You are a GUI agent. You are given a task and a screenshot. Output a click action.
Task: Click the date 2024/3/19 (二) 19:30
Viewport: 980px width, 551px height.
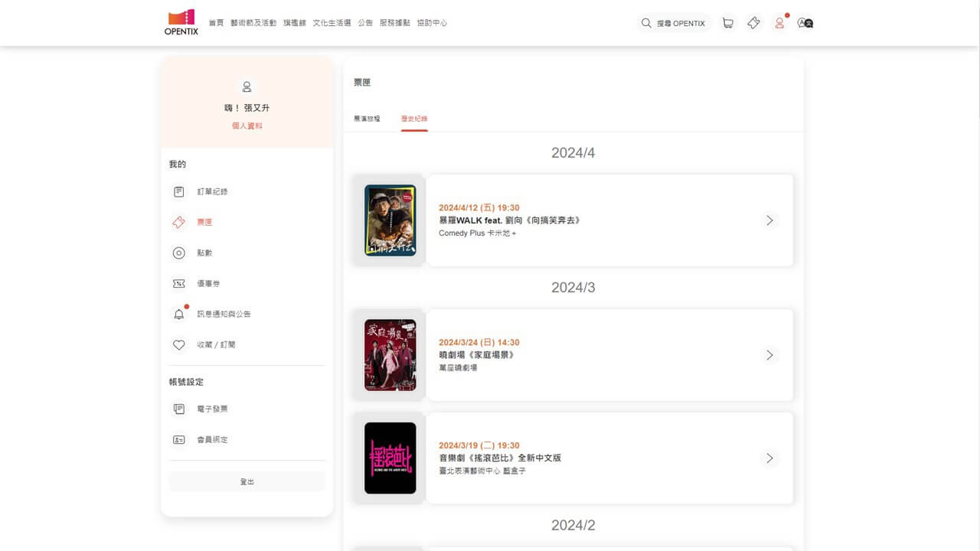[x=479, y=445]
